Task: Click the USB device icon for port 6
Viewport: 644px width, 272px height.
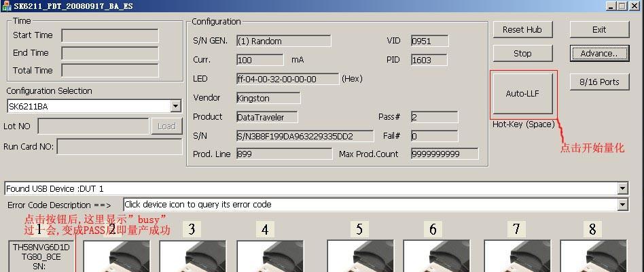Action: tap(435, 256)
